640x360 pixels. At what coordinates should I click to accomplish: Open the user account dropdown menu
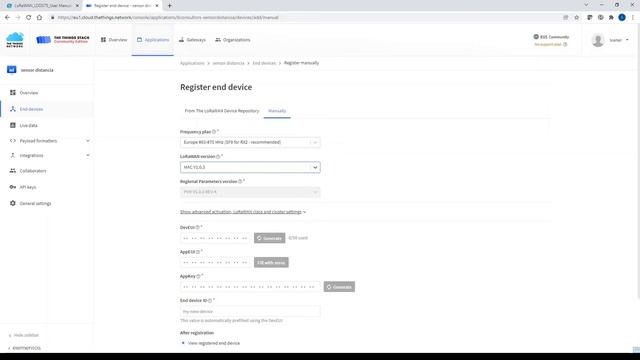[619, 40]
